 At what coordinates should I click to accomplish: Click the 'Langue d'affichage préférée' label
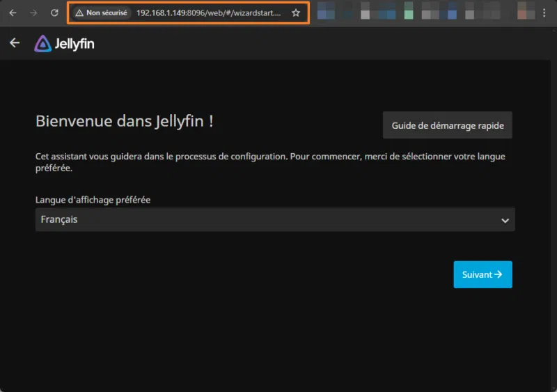tap(93, 200)
